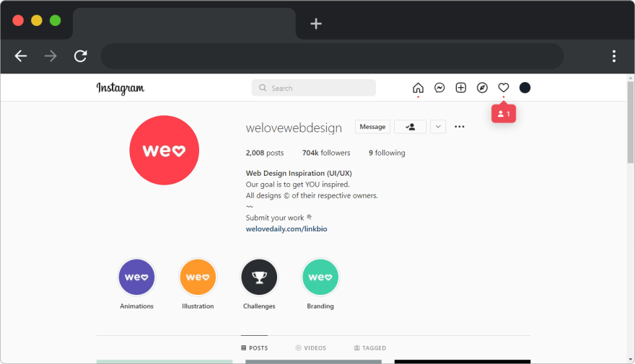The width and height of the screenshot is (635, 364).
Task: Click the 2,008 posts count
Action: coord(264,153)
